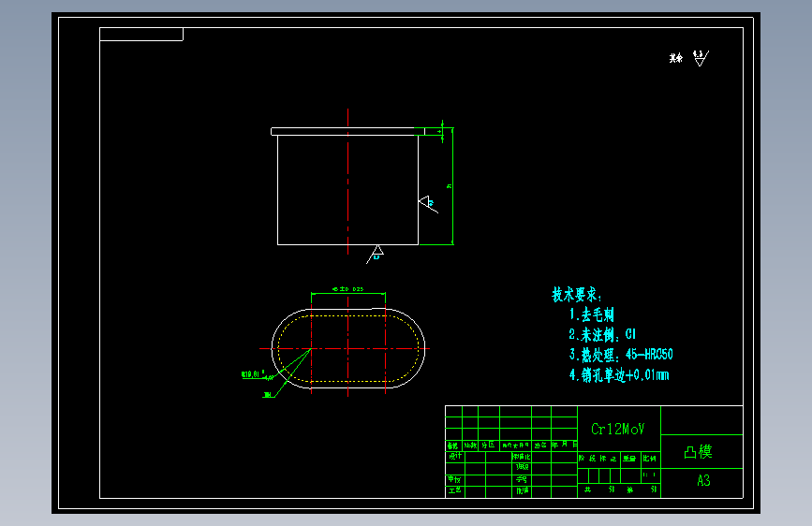Click technical note 1 去毛刺
This screenshot has width=812, height=526.
pos(591,314)
